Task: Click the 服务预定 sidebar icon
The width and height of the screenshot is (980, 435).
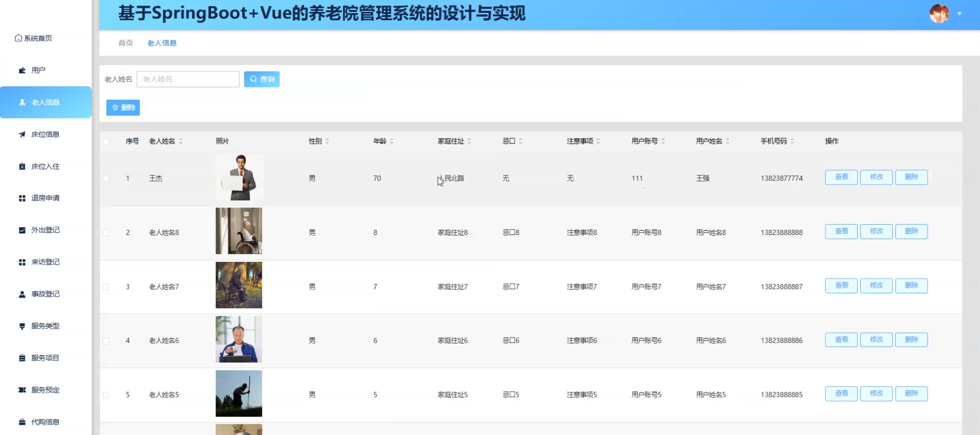Action: point(22,390)
